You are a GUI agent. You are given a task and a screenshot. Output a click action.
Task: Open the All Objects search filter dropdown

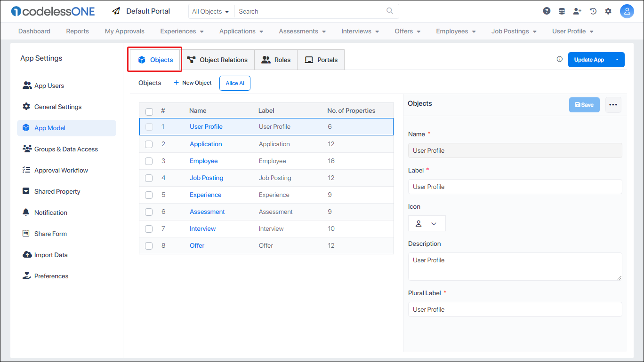click(x=211, y=11)
